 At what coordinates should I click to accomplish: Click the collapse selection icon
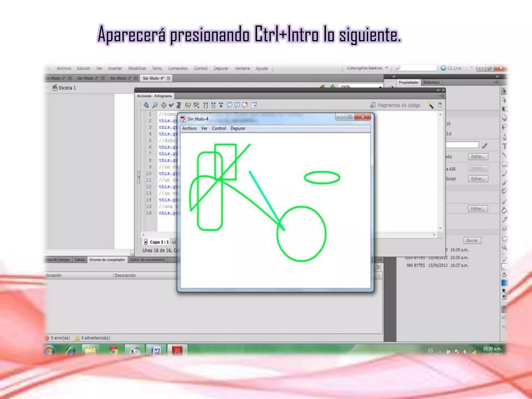pos(213,105)
